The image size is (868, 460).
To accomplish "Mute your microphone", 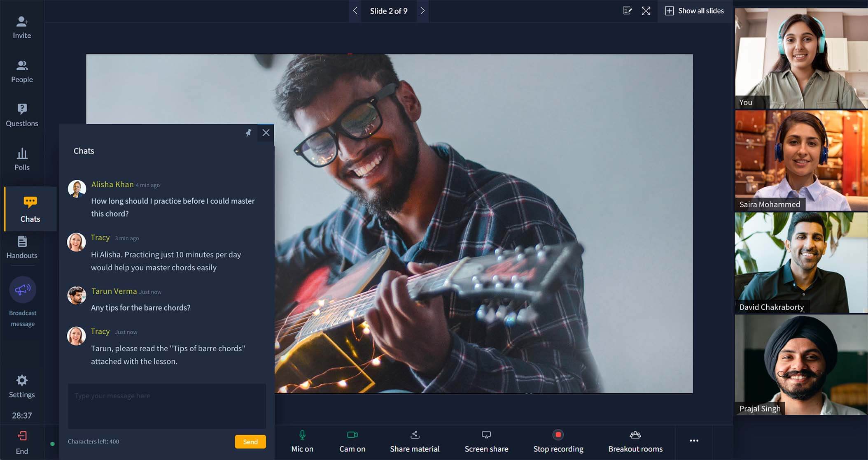I will [303, 441].
